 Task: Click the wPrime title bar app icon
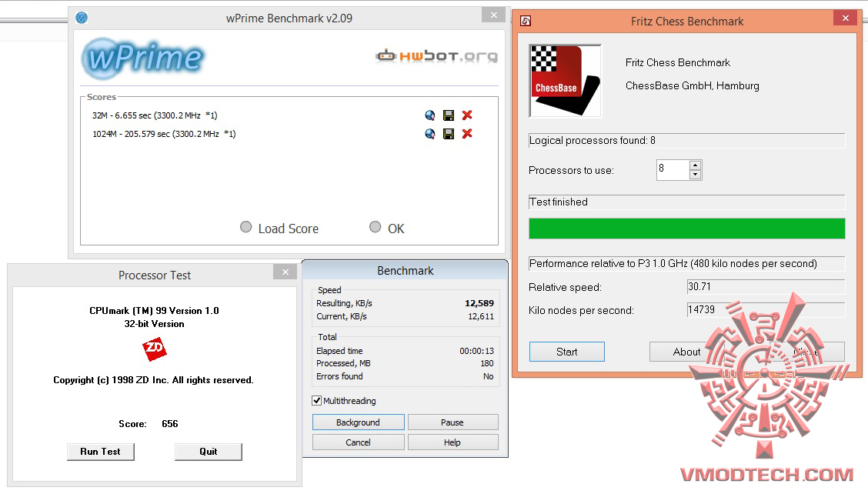[x=82, y=18]
